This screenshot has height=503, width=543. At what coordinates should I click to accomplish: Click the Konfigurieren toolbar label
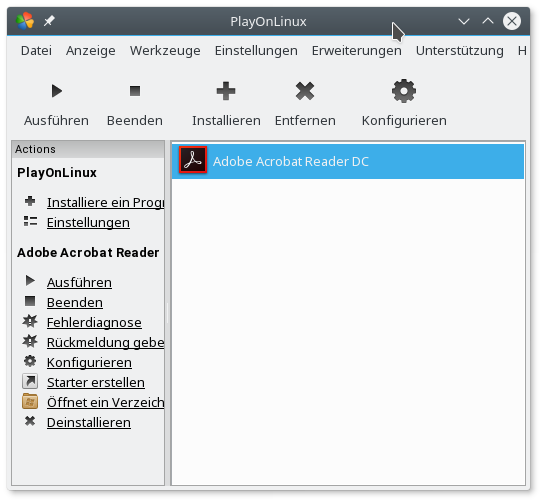404,121
